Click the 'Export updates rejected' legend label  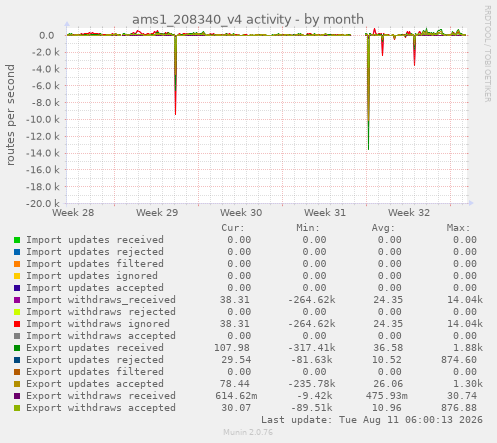coord(95,360)
